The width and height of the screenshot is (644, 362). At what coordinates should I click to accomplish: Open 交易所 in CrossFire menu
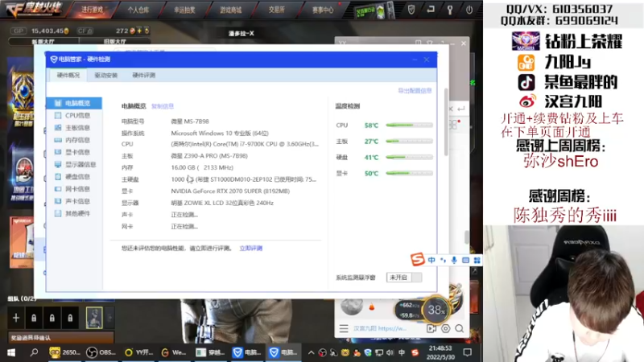(276, 10)
